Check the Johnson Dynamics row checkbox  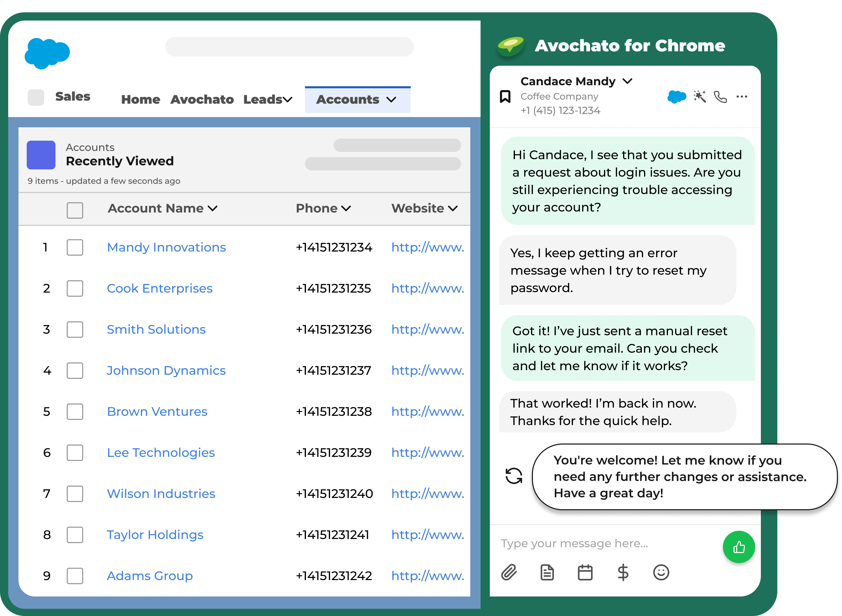pyautogui.click(x=75, y=371)
